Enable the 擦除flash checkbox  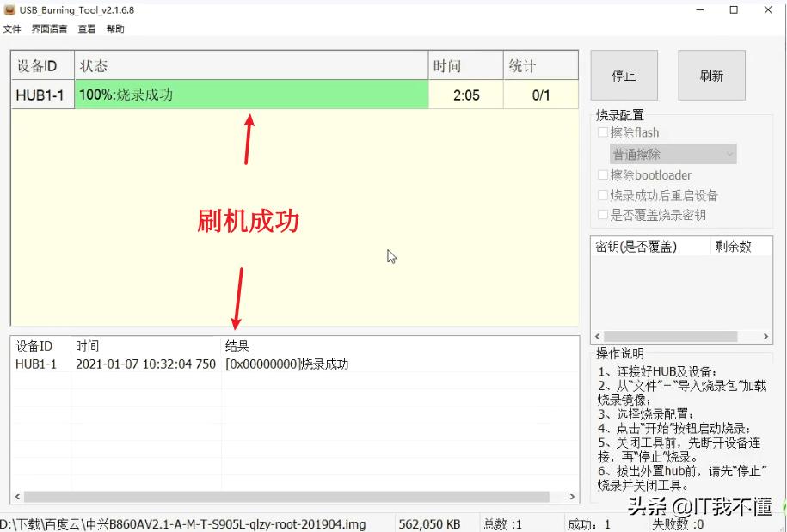(x=602, y=132)
